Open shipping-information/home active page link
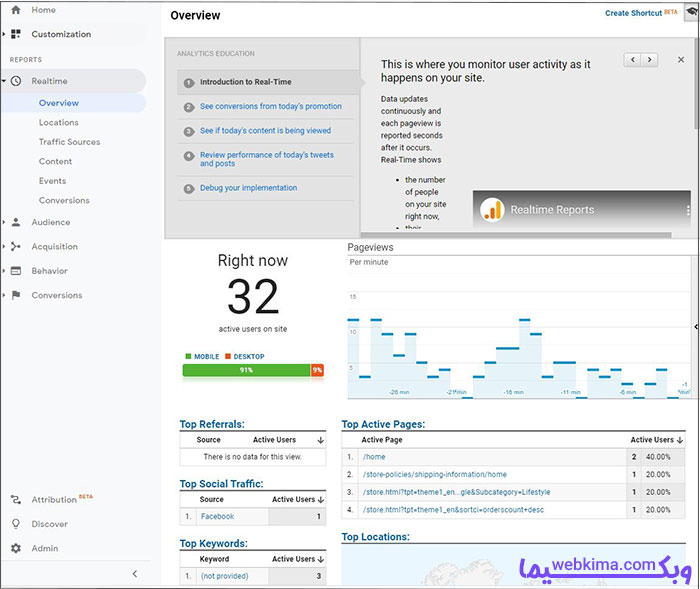 click(434, 474)
